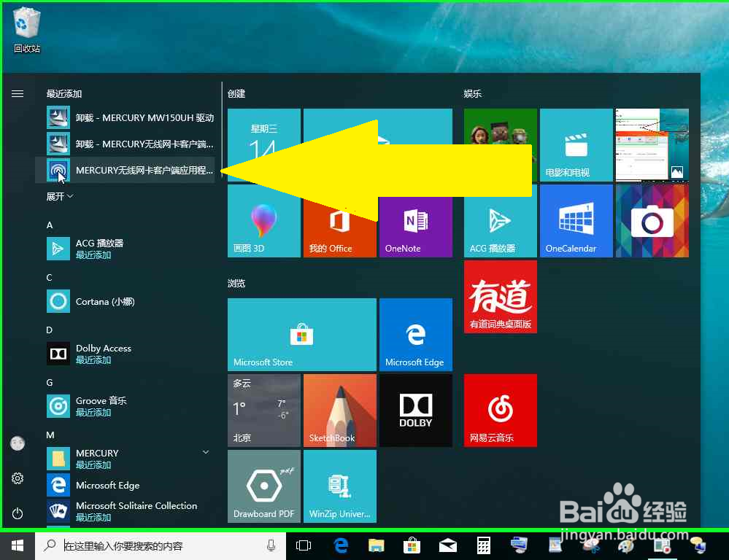Launch Microsoft Edge from the app list
The width and height of the screenshot is (729, 560).
pos(126,485)
